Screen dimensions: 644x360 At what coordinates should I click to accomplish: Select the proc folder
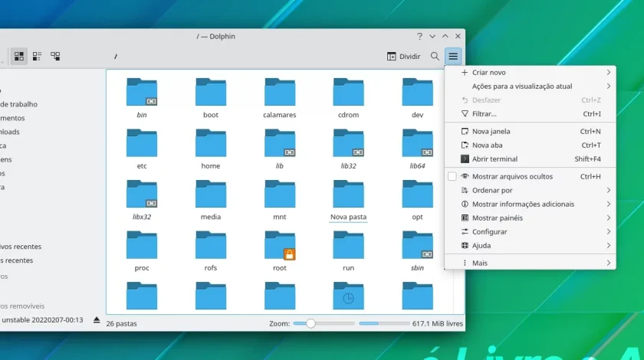point(142,250)
